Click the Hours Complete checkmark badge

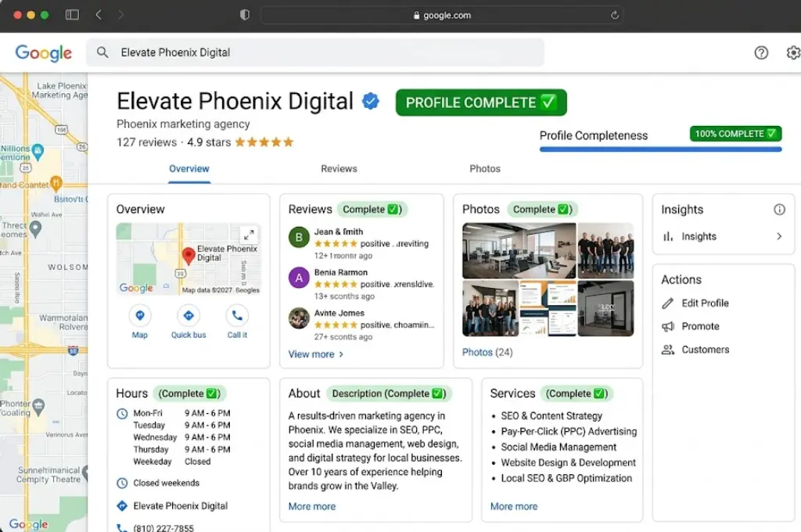coord(188,394)
